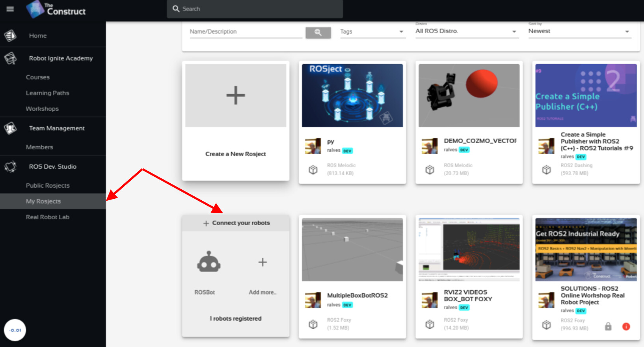644x347 pixels.
Task: Click the Robot Ignite Academy graduation icon
Action: coord(10,58)
